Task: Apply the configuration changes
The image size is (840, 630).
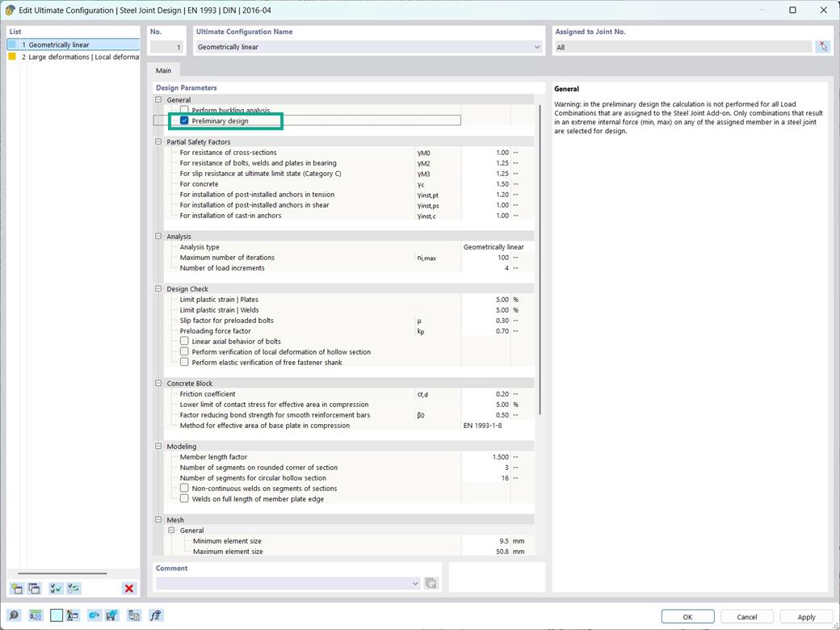Action: pos(805,615)
